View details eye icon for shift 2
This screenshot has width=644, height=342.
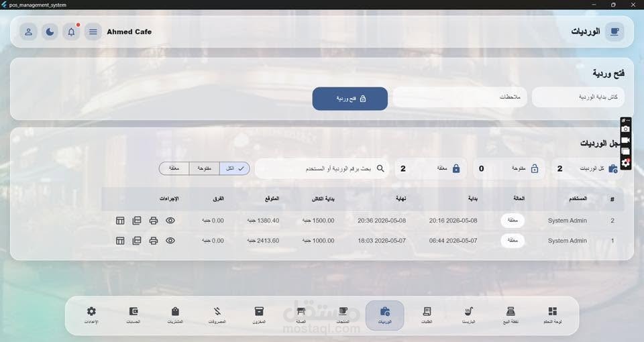click(170, 221)
